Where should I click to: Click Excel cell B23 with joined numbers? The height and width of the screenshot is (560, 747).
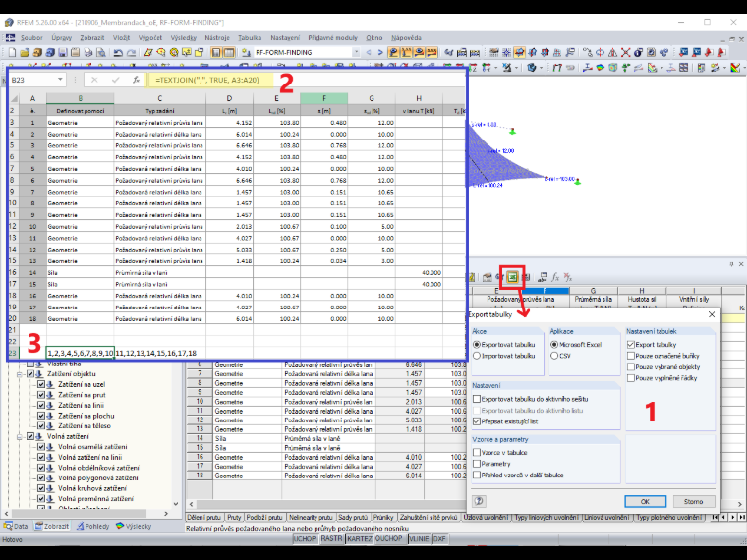[x=80, y=353]
